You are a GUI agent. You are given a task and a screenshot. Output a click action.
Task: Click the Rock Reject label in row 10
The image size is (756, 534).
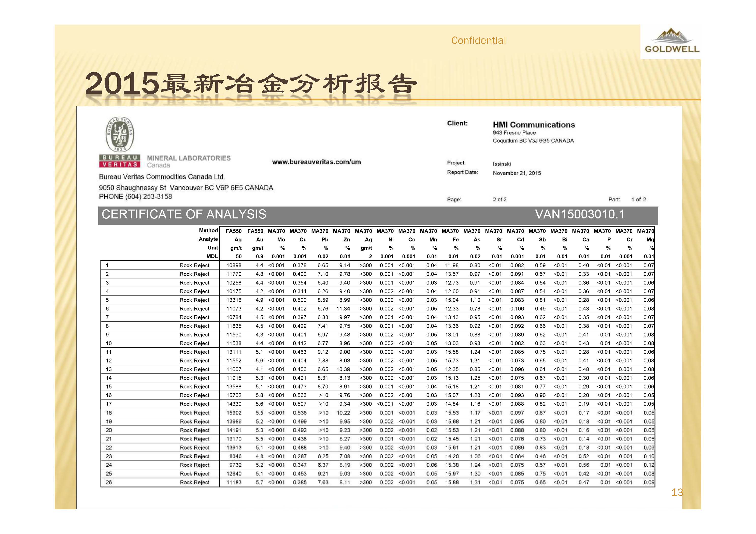194,344
